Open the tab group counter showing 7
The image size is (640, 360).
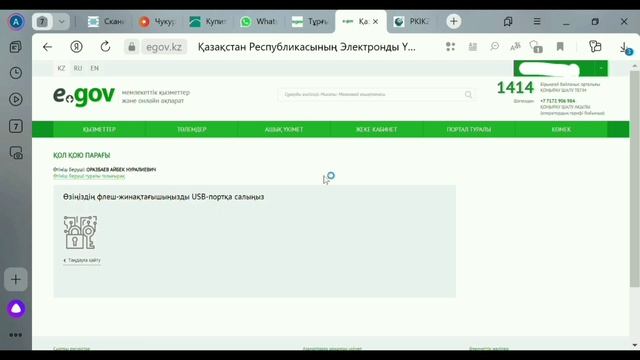click(42, 22)
